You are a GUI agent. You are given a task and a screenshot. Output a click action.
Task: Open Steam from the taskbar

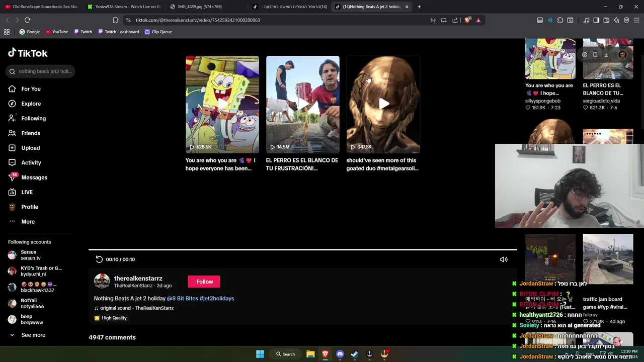click(x=355, y=354)
